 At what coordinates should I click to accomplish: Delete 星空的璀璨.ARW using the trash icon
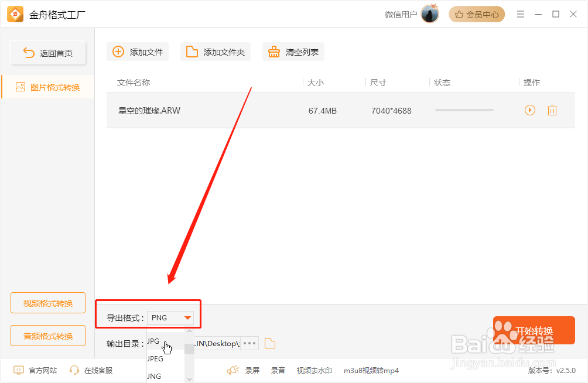552,110
